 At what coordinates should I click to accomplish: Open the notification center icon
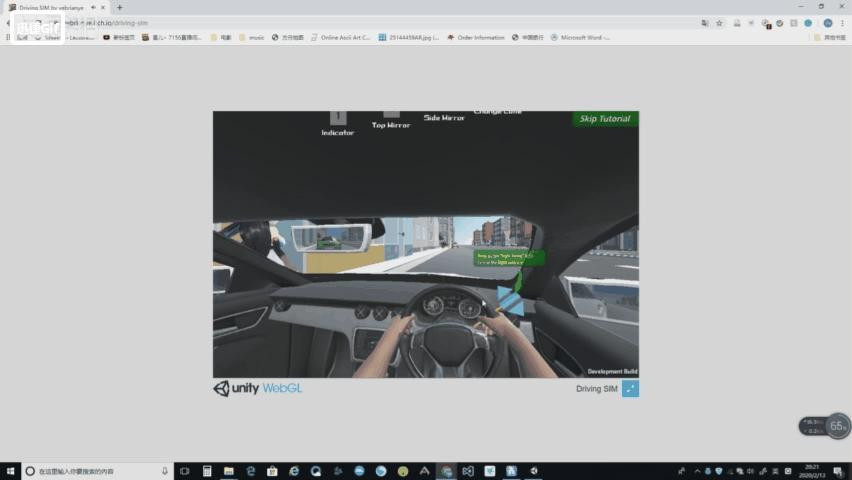[838, 471]
